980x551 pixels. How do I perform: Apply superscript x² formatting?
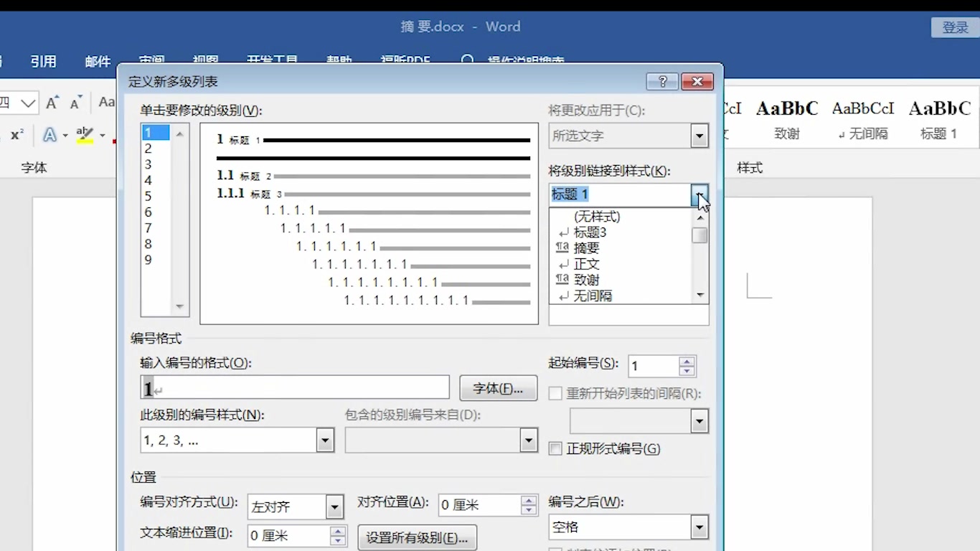(17, 135)
